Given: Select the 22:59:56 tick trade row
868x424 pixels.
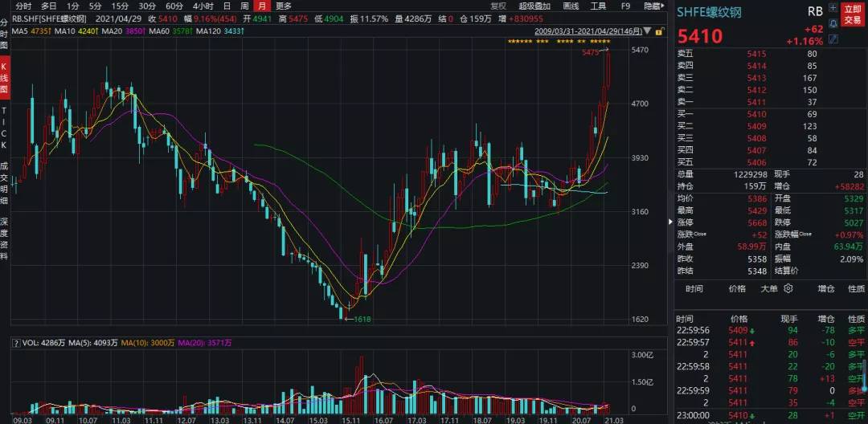Looking at the screenshot, I should pos(768,331).
